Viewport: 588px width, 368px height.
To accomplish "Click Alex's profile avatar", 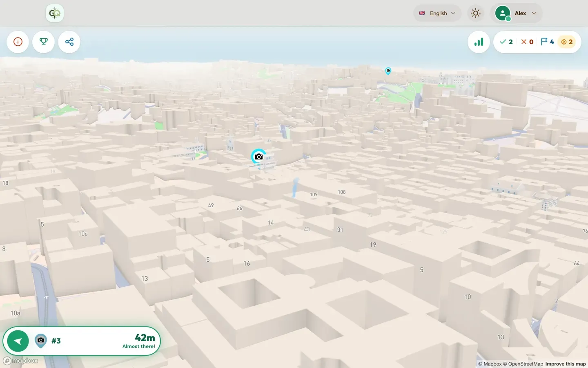I will (x=503, y=13).
